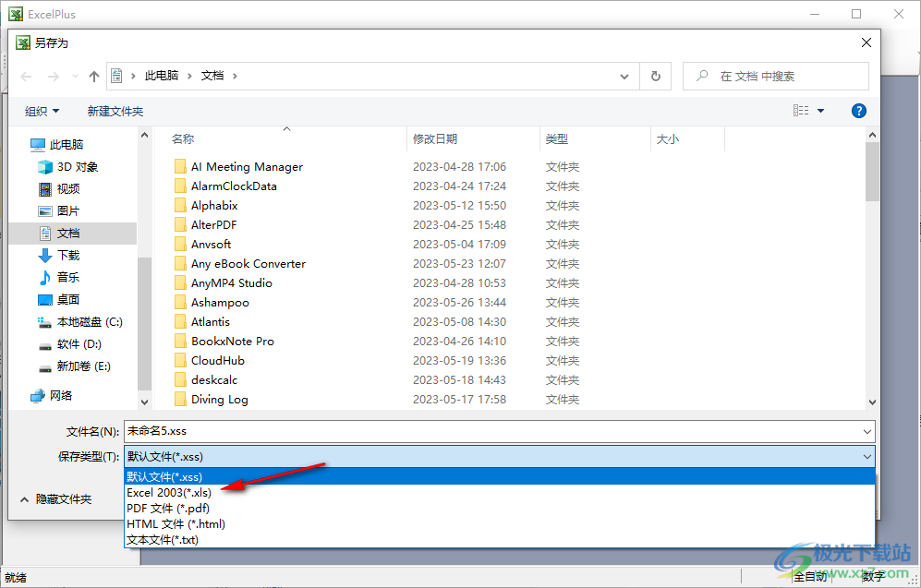Sort by 大小 column header
The width and height of the screenshot is (921, 588).
(x=667, y=139)
